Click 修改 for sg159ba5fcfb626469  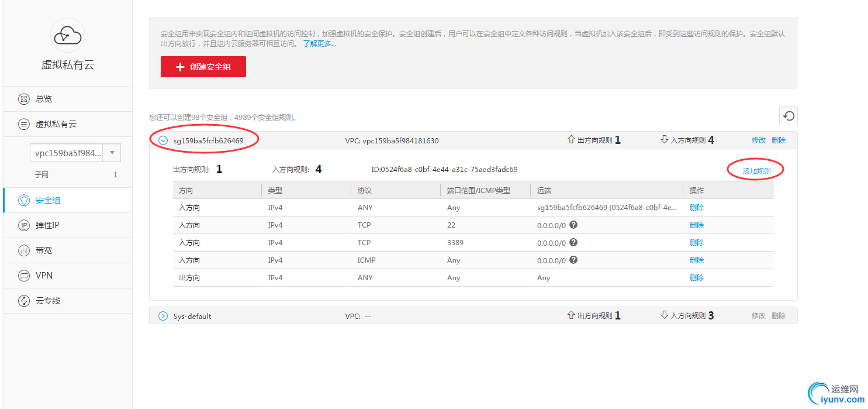pyautogui.click(x=758, y=140)
